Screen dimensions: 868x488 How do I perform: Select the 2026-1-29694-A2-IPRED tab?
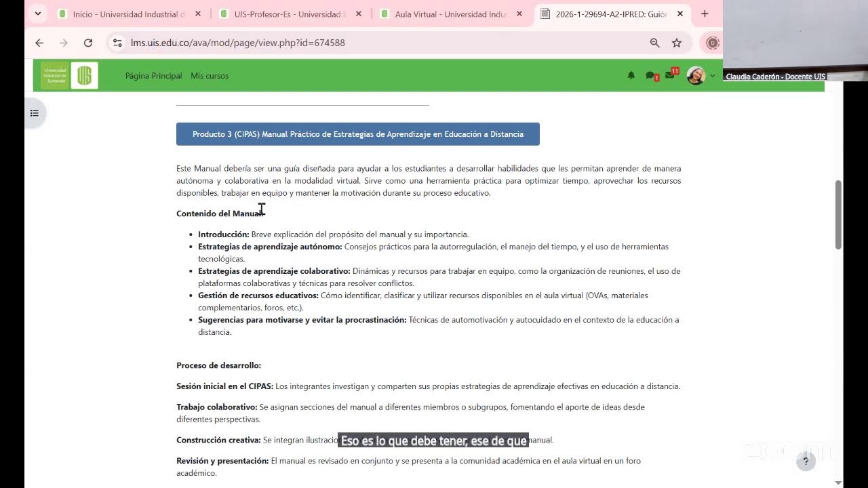[x=612, y=14]
